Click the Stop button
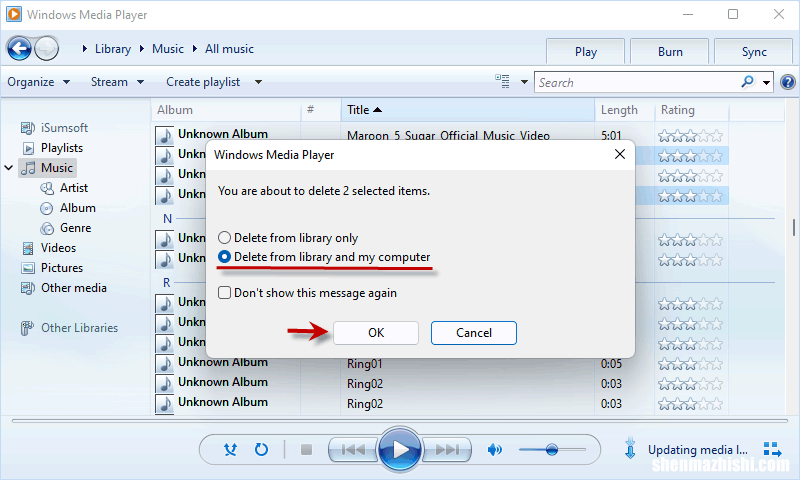Viewport: 800px width, 480px height. (306, 449)
